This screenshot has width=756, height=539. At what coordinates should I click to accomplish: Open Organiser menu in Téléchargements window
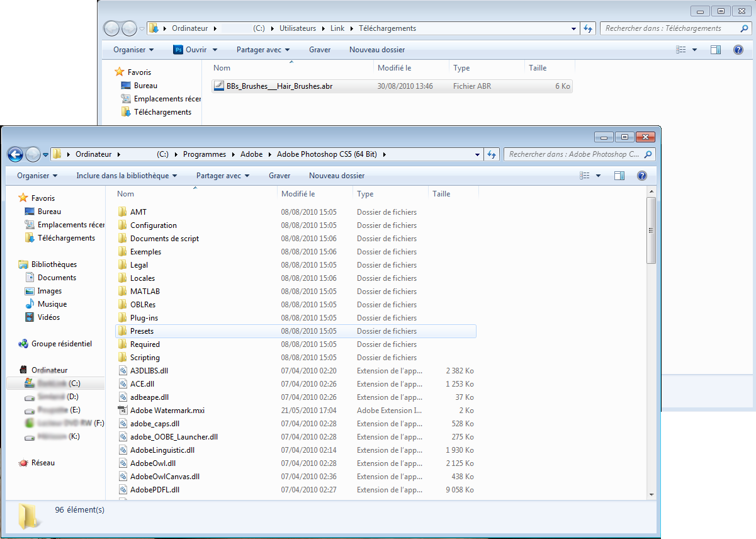pos(133,50)
